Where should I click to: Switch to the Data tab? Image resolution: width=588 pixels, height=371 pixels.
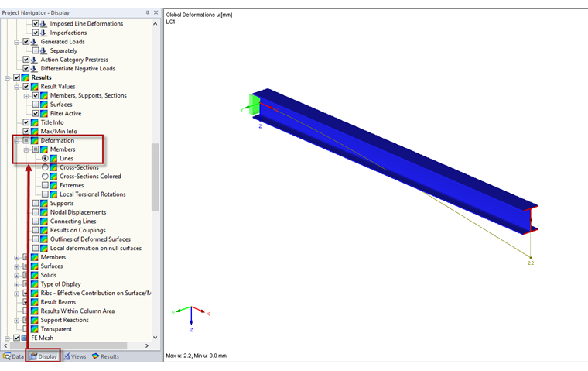pos(13,356)
